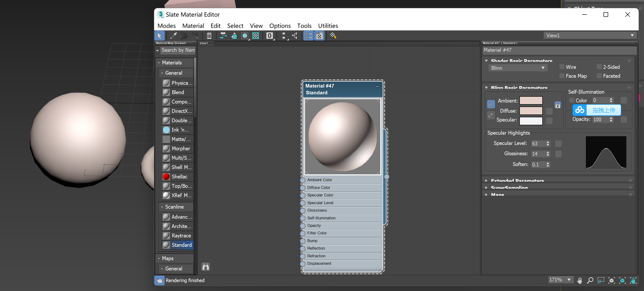Toggle Show Background in Preview icon

click(256, 36)
